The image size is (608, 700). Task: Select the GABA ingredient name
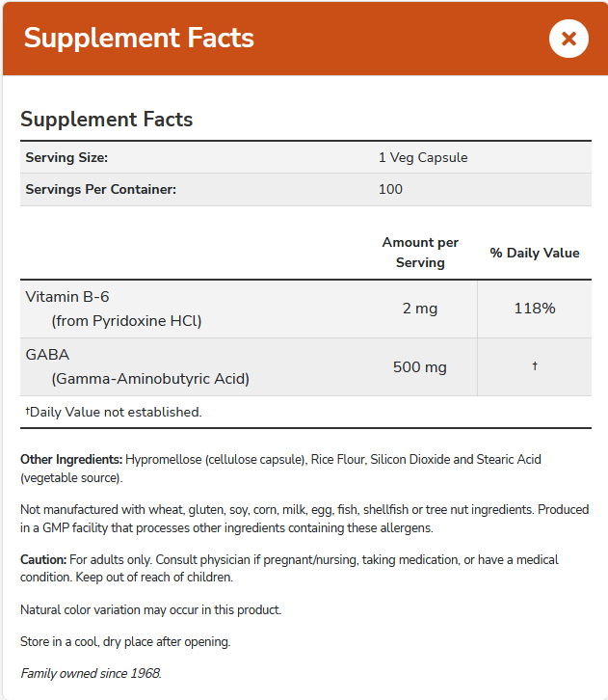tap(47, 355)
